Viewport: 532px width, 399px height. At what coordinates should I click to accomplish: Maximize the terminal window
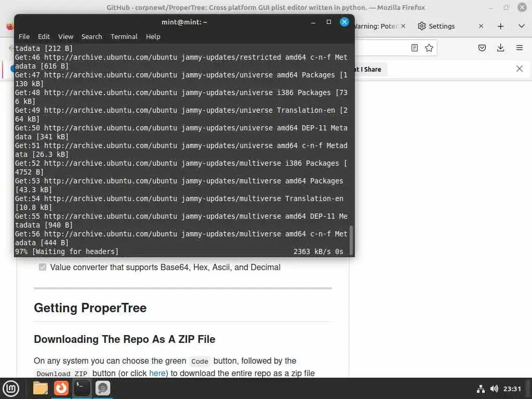coord(328,22)
